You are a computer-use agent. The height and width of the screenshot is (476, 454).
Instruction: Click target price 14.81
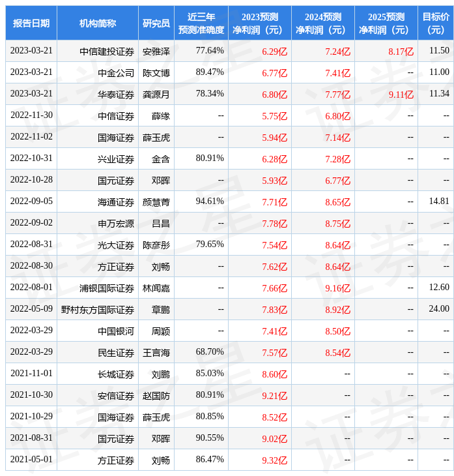tap(439, 201)
